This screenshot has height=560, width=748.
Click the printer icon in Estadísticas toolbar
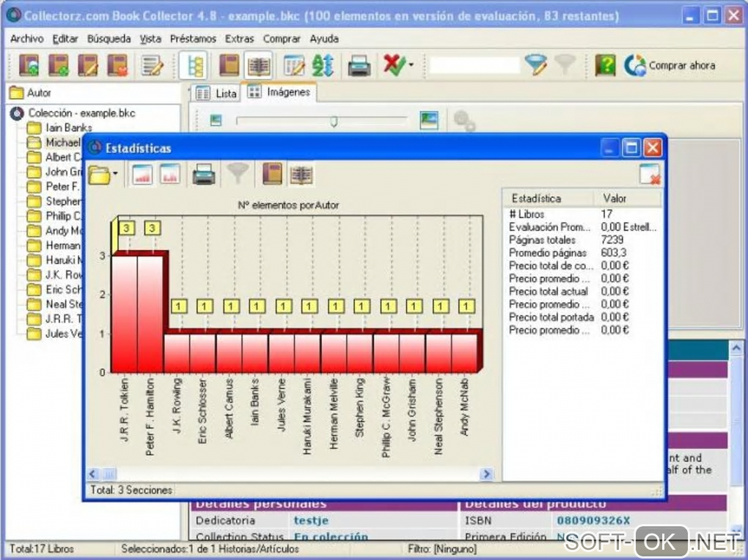(204, 174)
